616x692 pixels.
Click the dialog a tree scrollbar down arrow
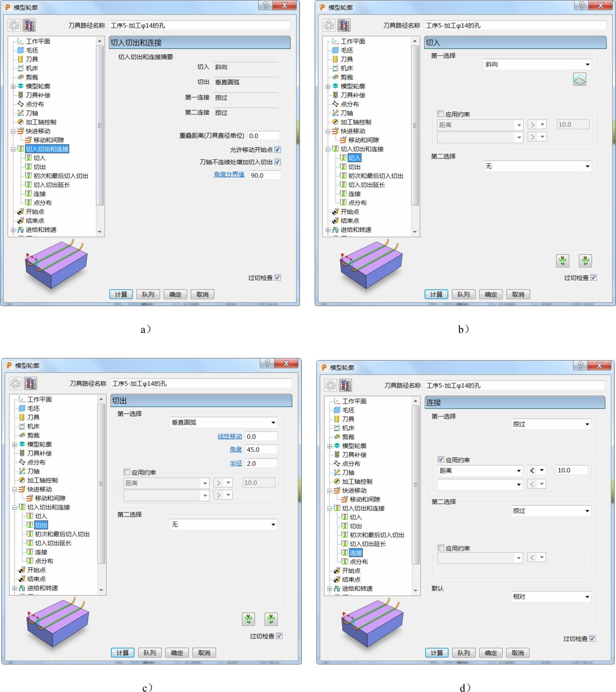[x=100, y=232]
